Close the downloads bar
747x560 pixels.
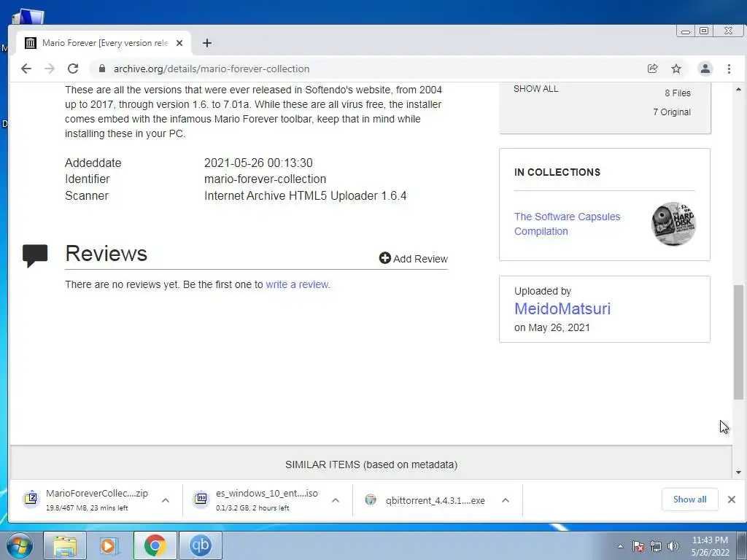tap(732, 499)
